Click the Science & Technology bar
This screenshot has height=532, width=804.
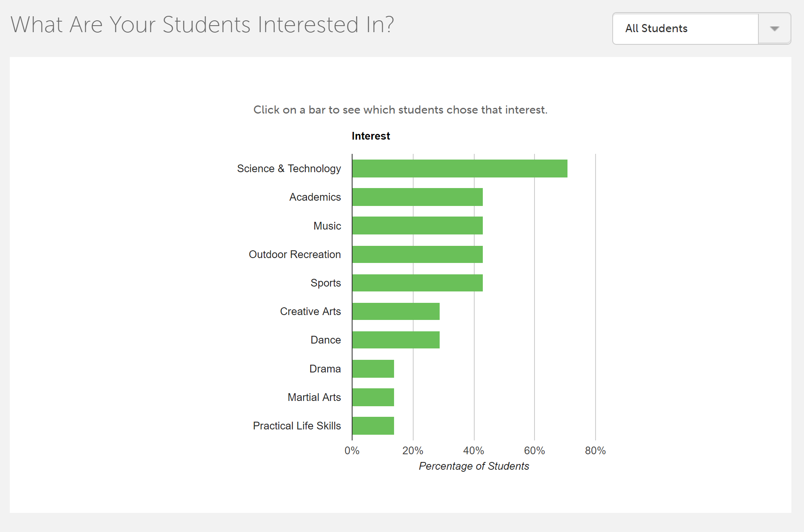click(460, 169)
